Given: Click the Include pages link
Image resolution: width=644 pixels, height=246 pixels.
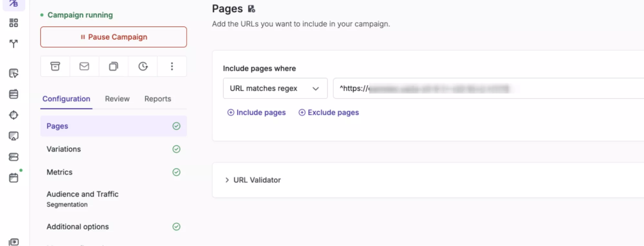Looking at the screenshot, I should pos(257,113).
